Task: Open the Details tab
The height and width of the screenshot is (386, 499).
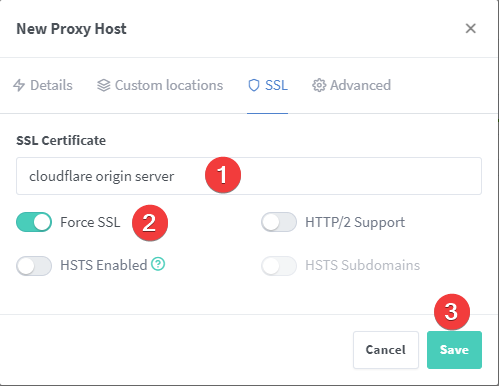Action: (43, 85)
